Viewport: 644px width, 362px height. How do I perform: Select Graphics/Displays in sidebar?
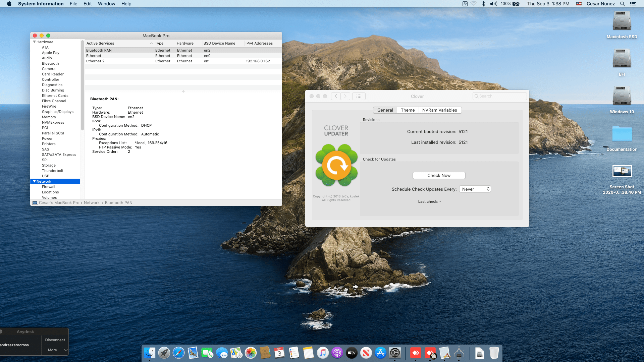point(58,112)
